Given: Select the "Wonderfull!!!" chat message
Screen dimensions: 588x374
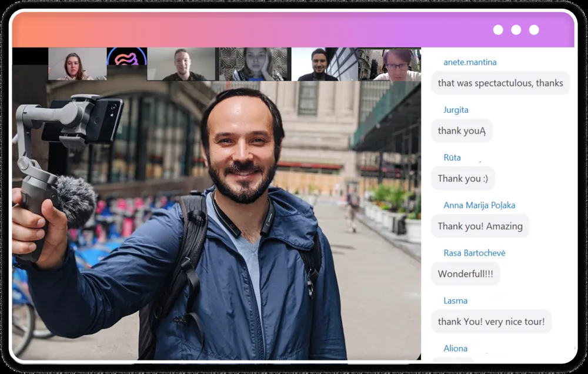Looking at the screenshot, I should [465, 273].
